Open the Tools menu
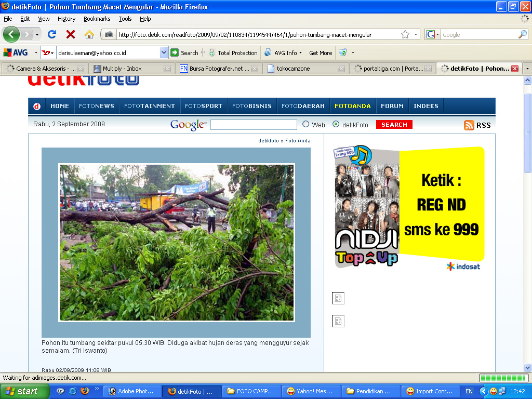 click(125, 19)
